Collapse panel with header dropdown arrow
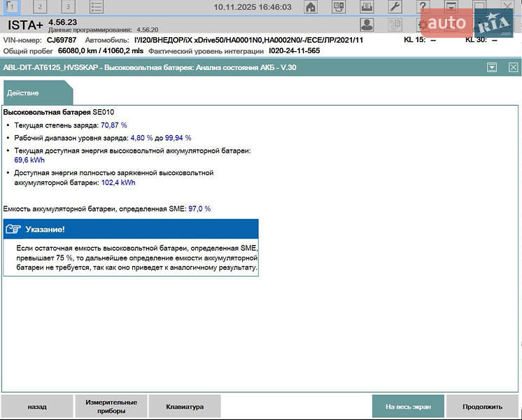Viewport: 522px width, 420px height. [x=492, y=67]
